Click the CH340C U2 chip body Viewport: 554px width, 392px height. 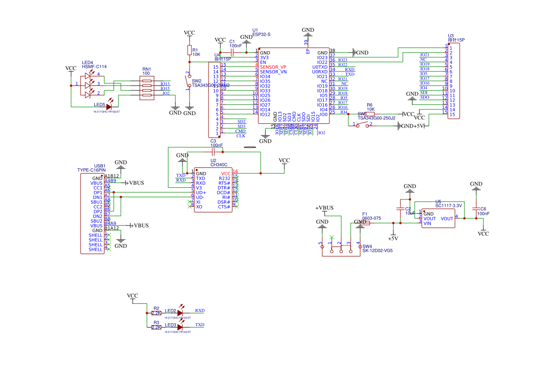pyautogui.click(x=213, y=190)
